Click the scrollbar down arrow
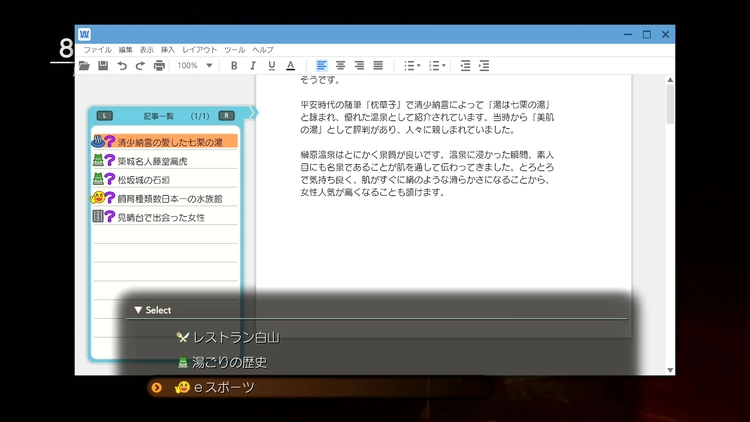This screenshot has height=422, width=750. coord(670,370)
